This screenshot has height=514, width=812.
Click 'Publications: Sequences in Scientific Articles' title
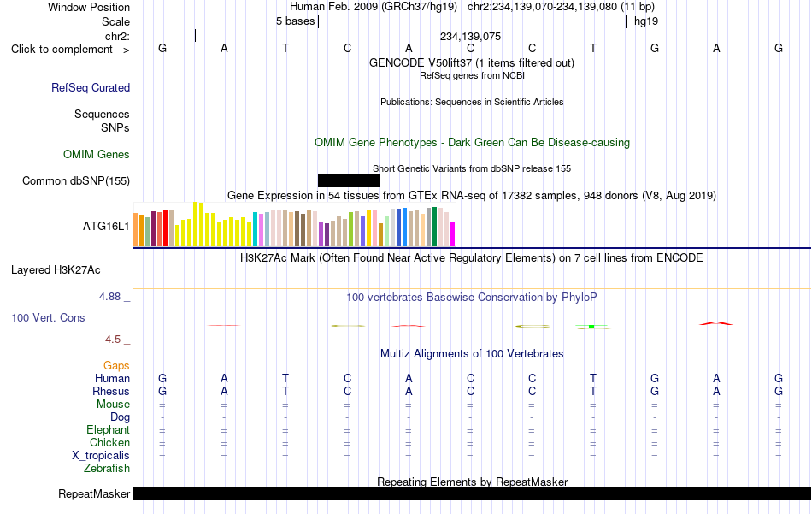(472, 102)
